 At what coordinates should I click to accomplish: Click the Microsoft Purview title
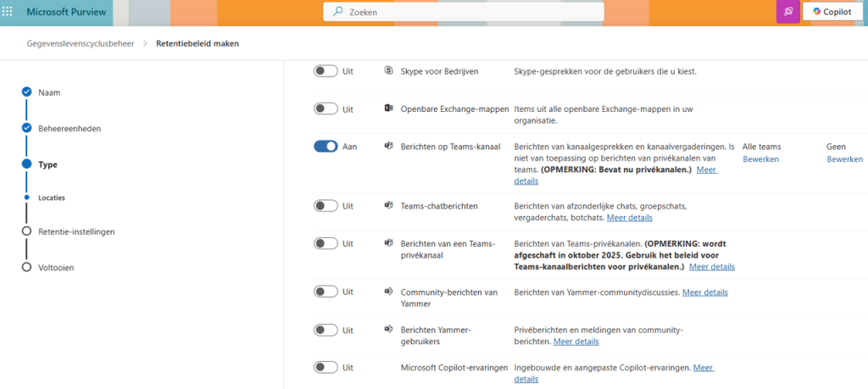66,12
